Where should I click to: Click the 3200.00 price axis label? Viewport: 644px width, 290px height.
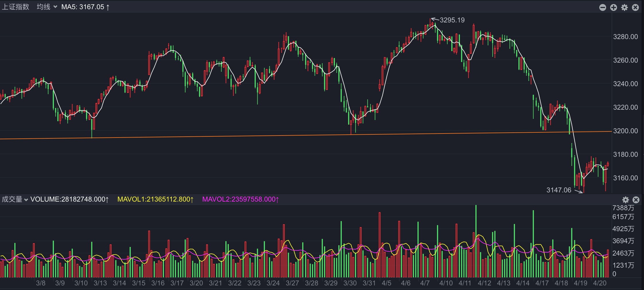(625, 131)
